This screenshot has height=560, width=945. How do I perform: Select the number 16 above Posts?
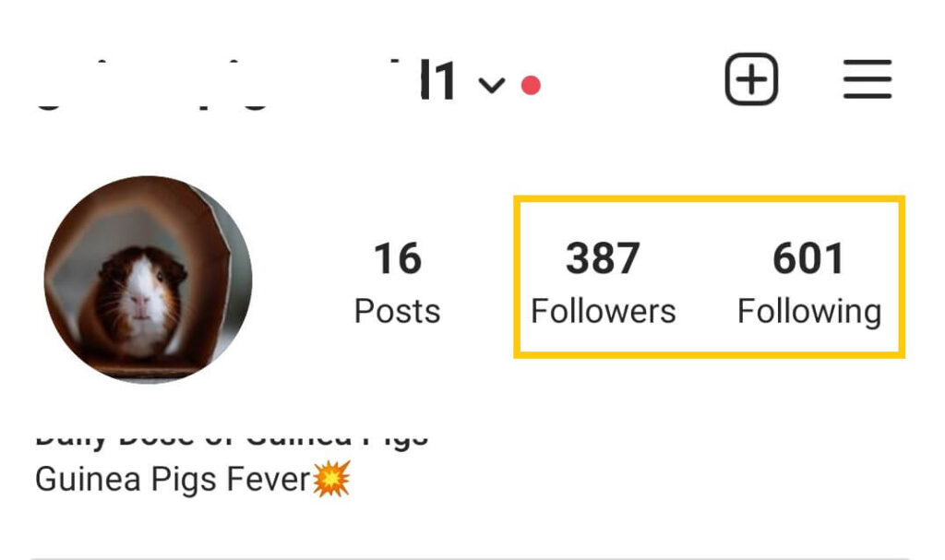(397, 258)
